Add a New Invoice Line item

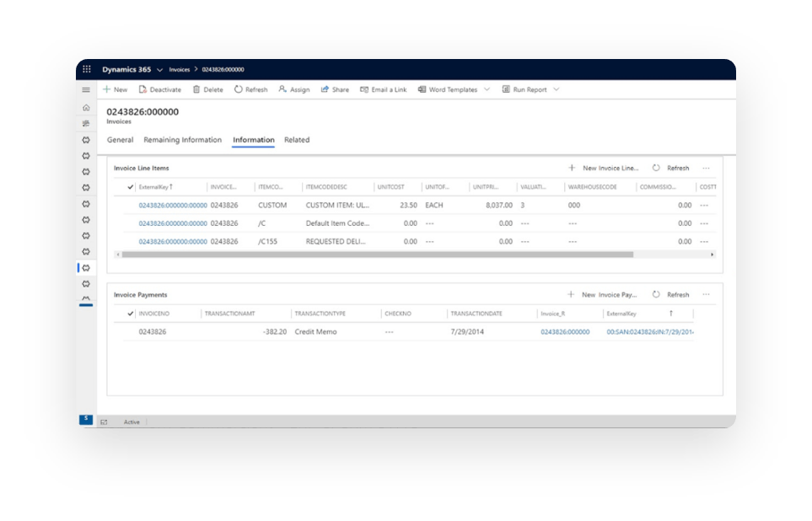[x=603, y=168]
